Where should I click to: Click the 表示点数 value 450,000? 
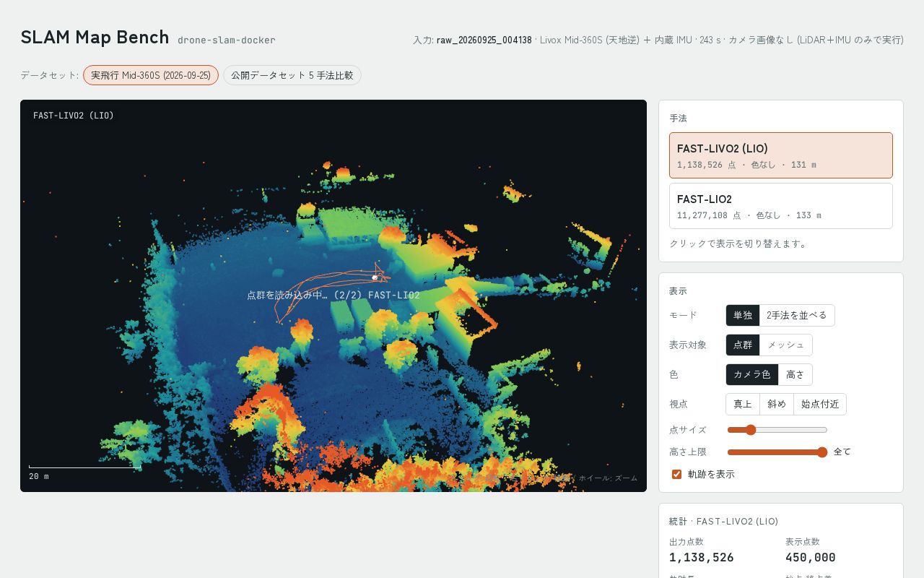coord(811,558)
